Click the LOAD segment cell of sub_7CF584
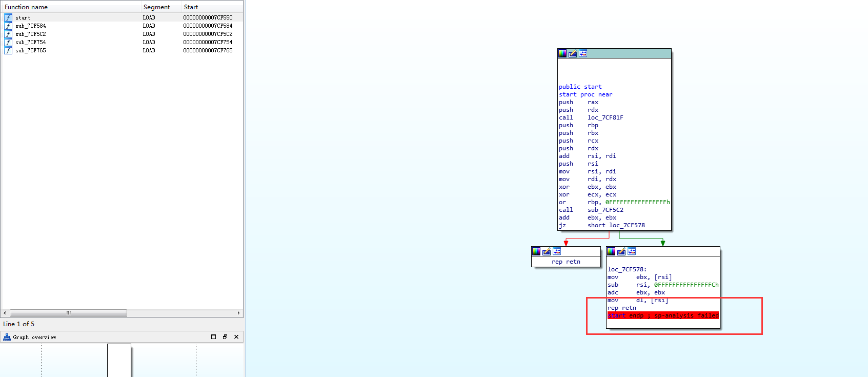This screenshot has width=868, height=377. click(149, 26)
